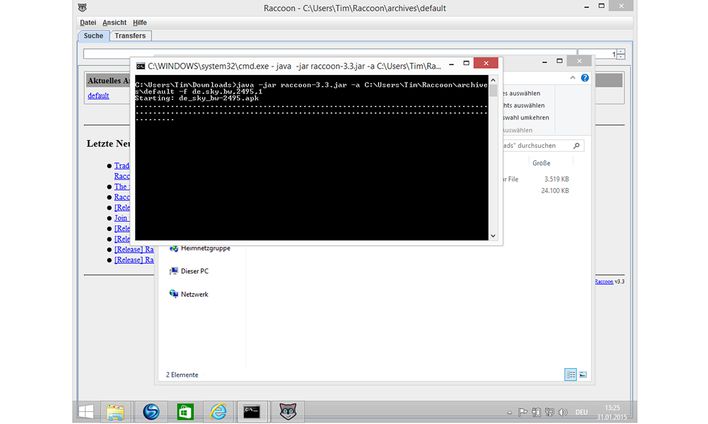Open Internet Explorer from the taskbar

pyautogui.click(x=219, y=412)
